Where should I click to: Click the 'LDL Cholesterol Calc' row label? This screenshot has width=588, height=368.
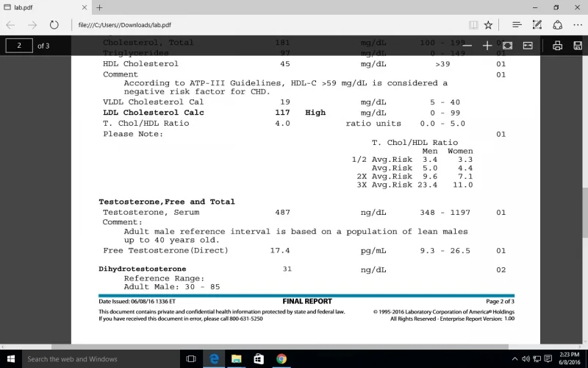point(154,113)
